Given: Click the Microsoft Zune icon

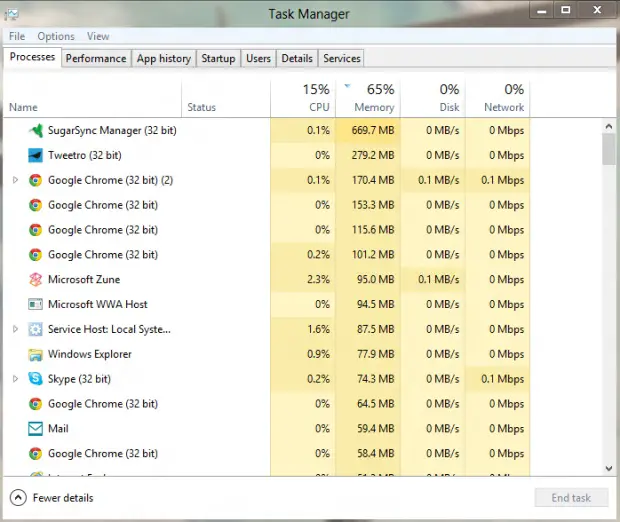Looking at the screenshot, I should pos(36,280).
